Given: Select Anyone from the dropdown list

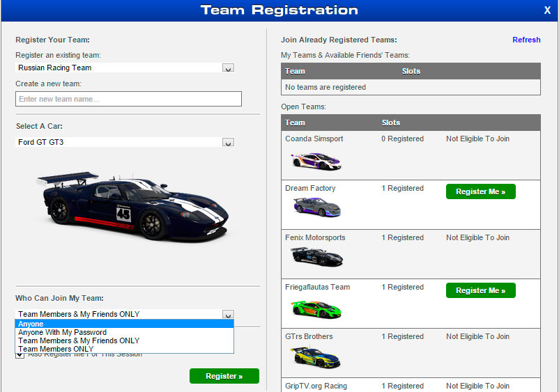Looking at the screenshot, I should click(124, 324).
